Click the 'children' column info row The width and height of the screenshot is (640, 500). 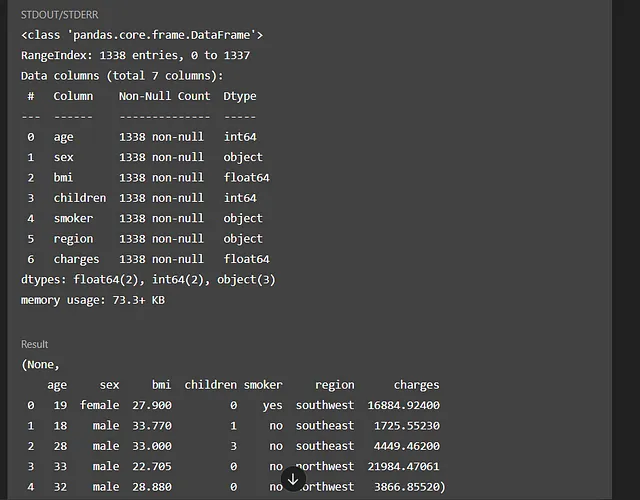coord(142,198)
